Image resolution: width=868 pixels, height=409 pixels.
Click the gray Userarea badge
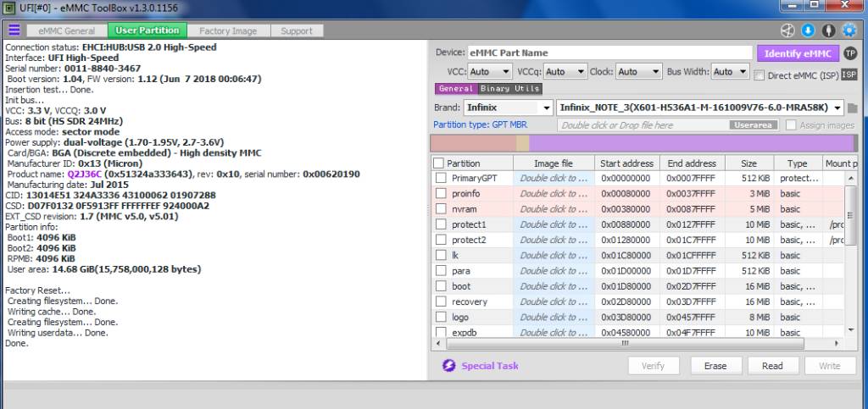(x=753, y=125)
